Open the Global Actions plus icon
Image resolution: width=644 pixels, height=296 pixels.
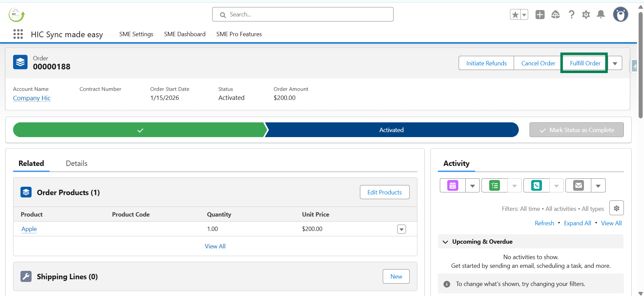click(540, 14)
